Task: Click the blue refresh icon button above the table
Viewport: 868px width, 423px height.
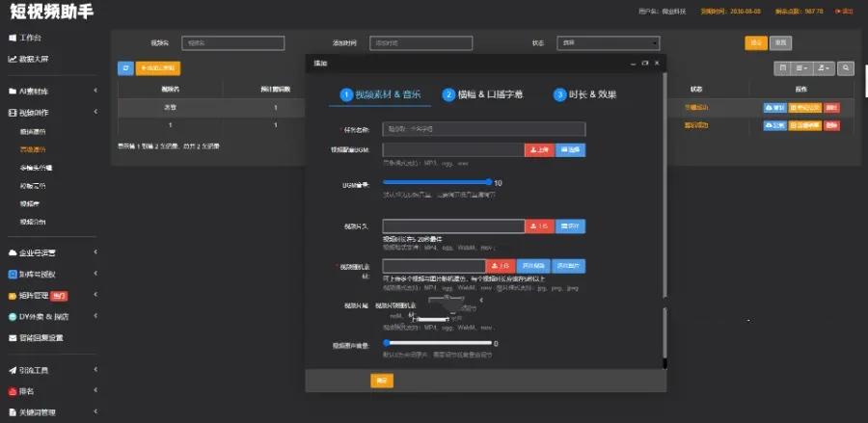Action: (125, 68)
